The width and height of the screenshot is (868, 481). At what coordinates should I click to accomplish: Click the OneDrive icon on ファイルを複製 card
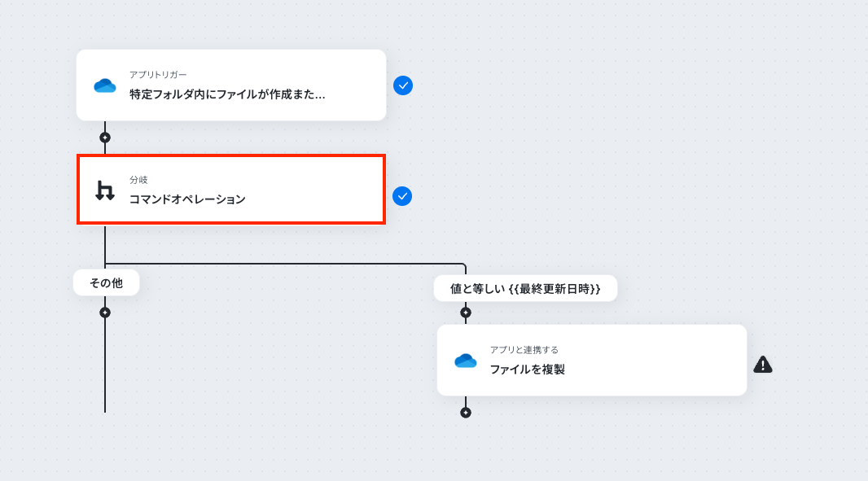coord(466,361)
